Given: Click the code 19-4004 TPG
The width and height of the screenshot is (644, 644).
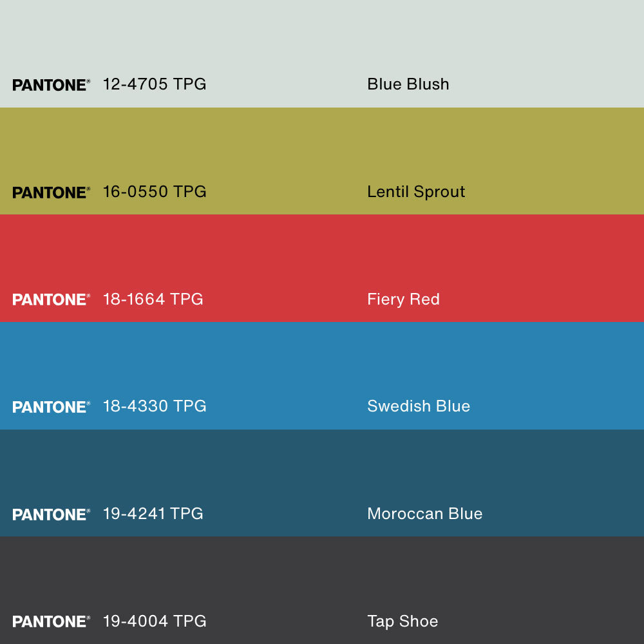Looking at the screenshot, I should click(x=155, y=621).
